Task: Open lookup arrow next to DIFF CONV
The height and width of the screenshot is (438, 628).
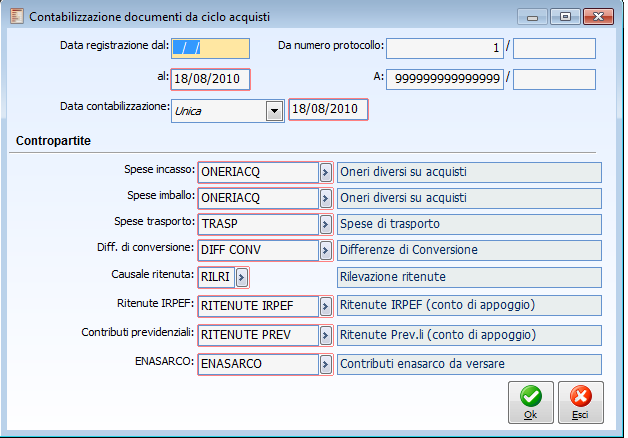Action: click(x=325, y=251)
